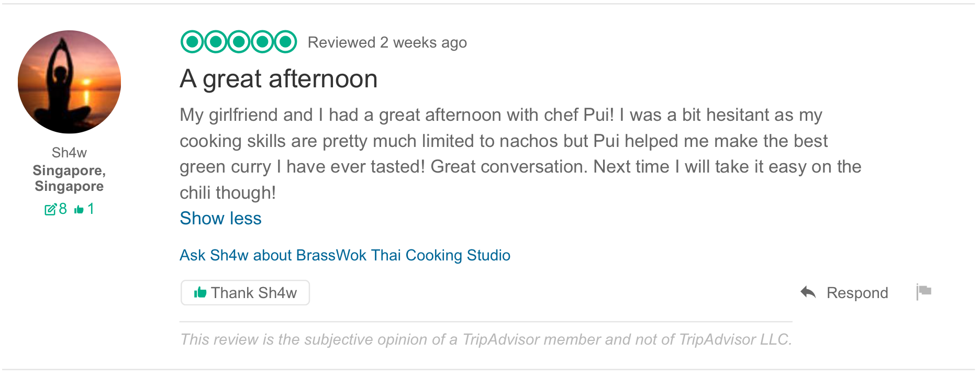Image resolution: width=980 pixels, height=376 pixels.
Task: Open the Sh4w username under avatar
Action: 69,153
